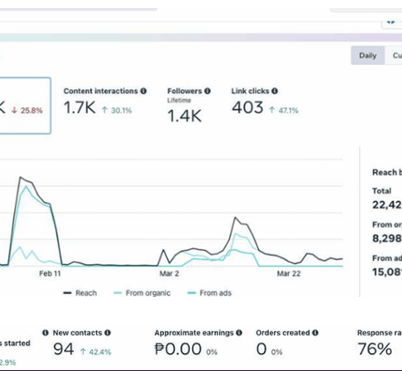
Task: Click the New contacts 94 value
Action: coord(63,349)
